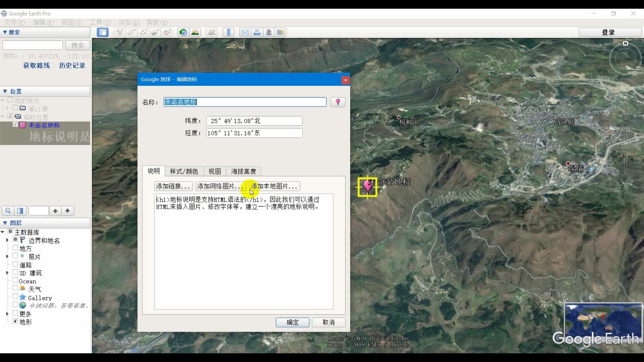The width and height of the screenshot is (644, 362).
Task: Click the 取消 button
Action: pos(329,322)
